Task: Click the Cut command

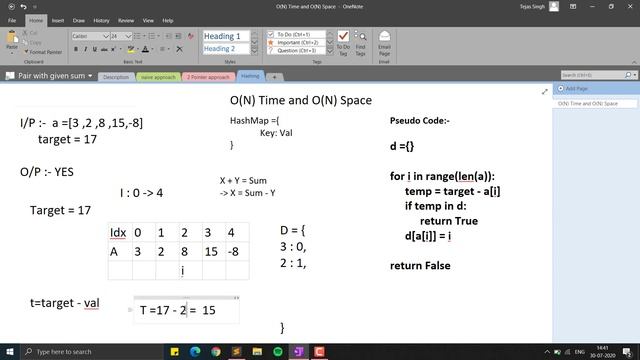Action: (30, 33)
